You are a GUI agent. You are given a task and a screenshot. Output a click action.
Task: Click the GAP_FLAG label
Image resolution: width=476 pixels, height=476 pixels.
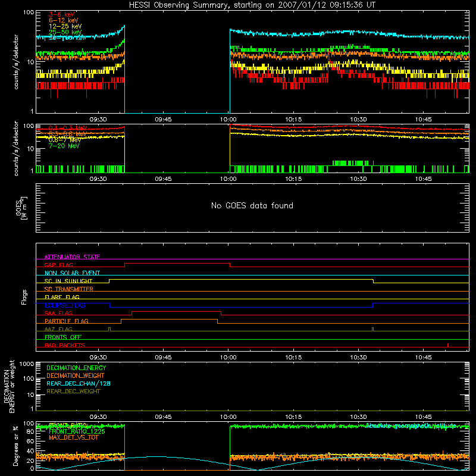click(58, 265)
